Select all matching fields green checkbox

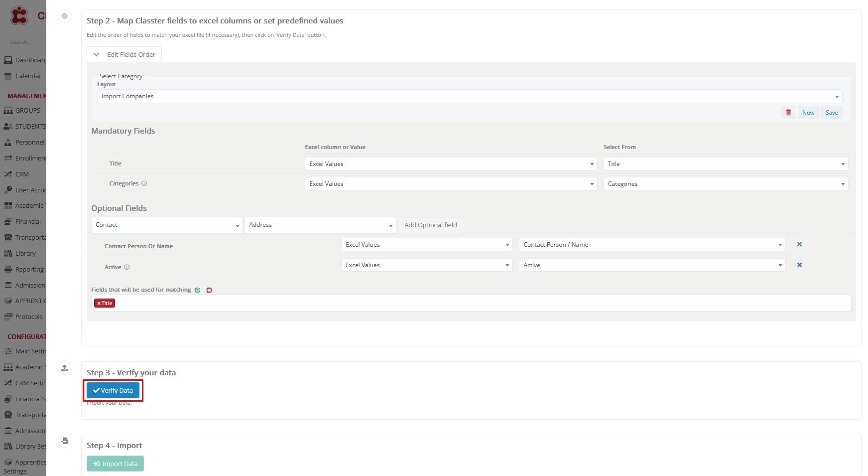coord(198,290)
